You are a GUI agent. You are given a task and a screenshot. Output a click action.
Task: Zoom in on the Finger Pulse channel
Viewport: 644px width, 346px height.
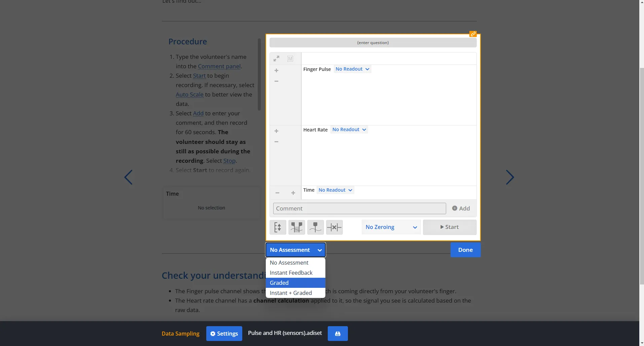coord(277,70)
